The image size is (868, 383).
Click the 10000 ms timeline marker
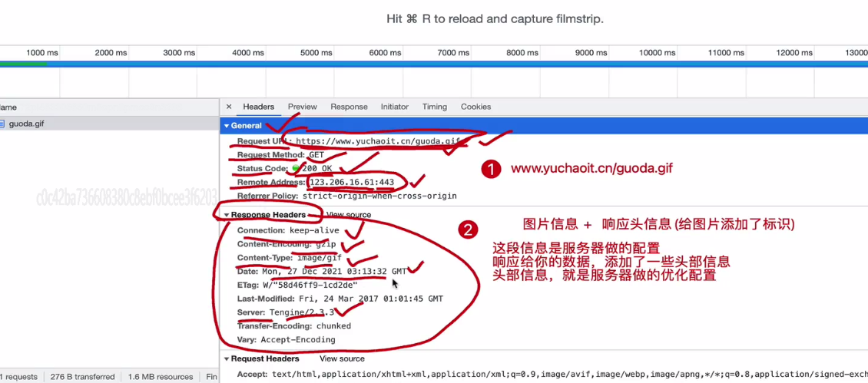pyautogui.click(x=657, y=53)
